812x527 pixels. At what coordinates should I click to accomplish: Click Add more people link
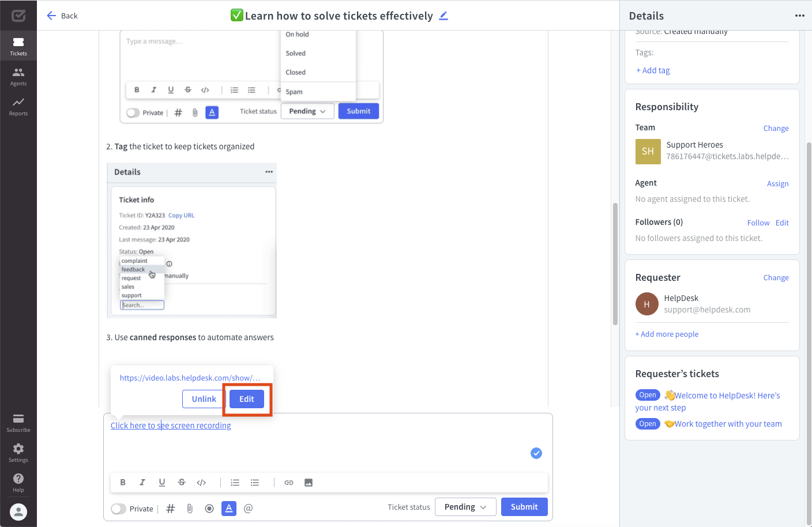coord(667,334)
